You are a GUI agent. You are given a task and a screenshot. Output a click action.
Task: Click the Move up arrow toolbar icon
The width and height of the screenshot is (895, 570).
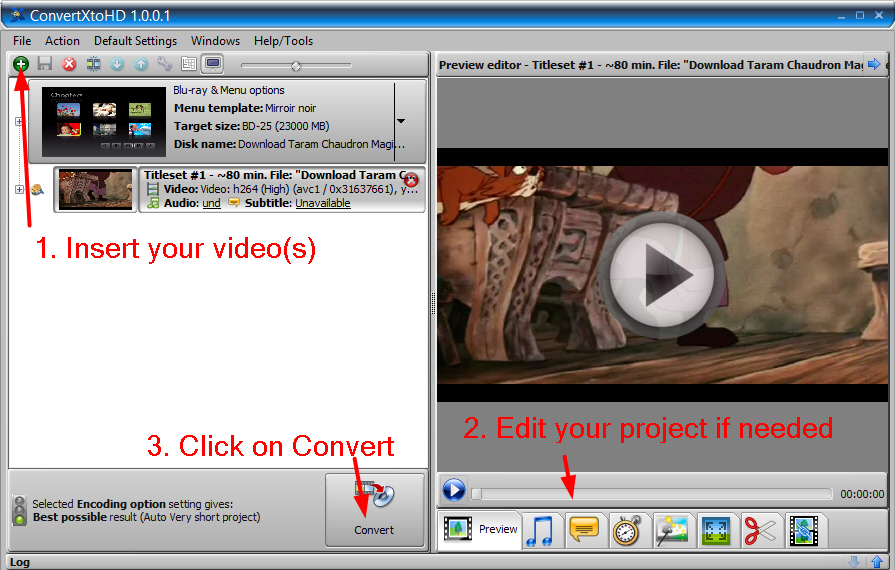click(141, 64)
